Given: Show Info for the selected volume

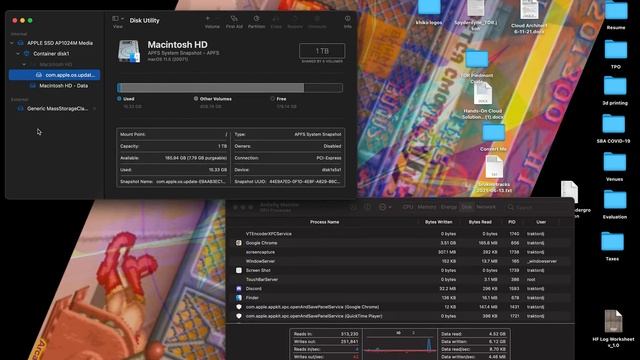Looking at the screenshot, I should pyautogui.click(x=348, y=22).
